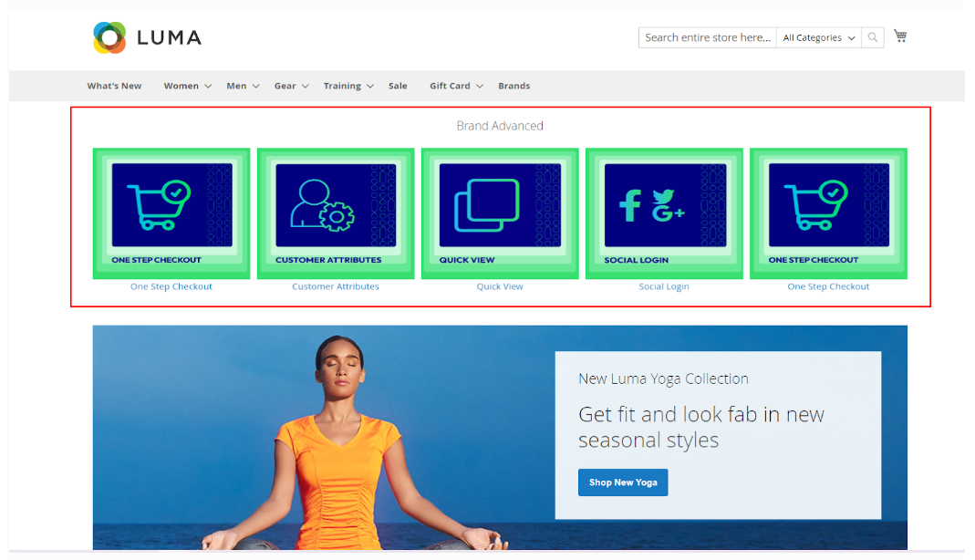Follow the Customer Attributes text link

(x=336, y=286)
